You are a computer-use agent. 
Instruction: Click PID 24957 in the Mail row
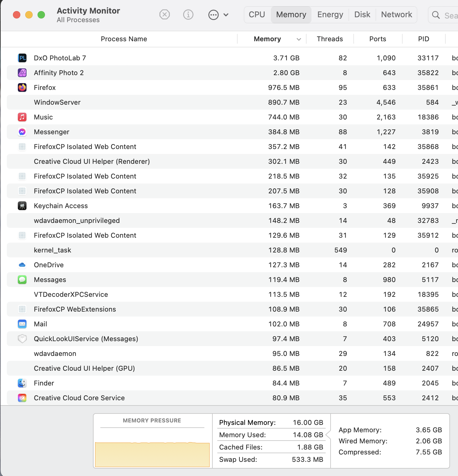(428, 324)
